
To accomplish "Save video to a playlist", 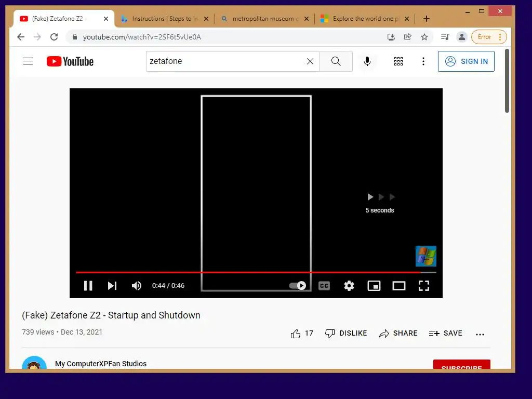I will click(445, 333).
